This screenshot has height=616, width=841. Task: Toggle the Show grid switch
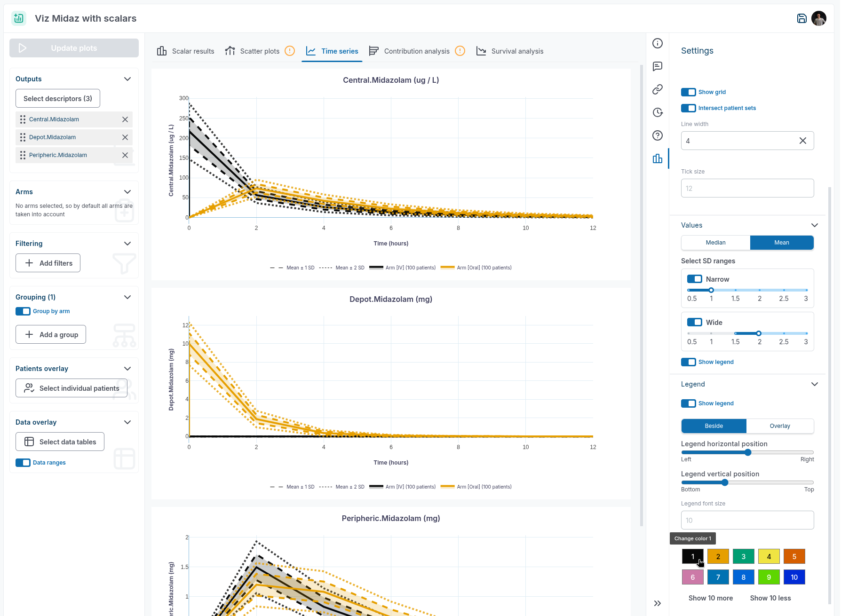(x=689, y=92)
